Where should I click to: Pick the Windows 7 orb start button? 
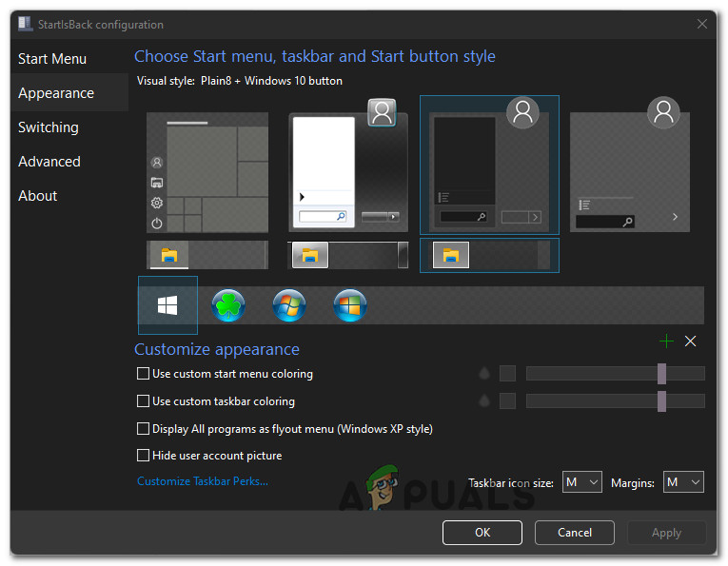289,305
